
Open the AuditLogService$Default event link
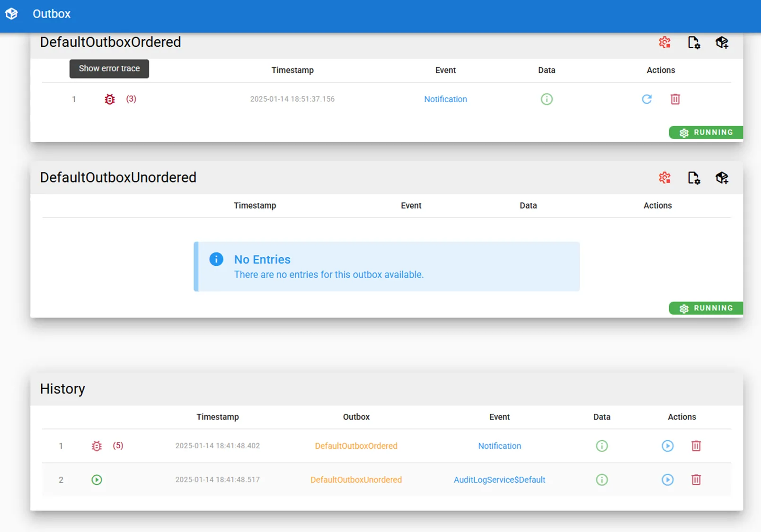coord(499,480)
